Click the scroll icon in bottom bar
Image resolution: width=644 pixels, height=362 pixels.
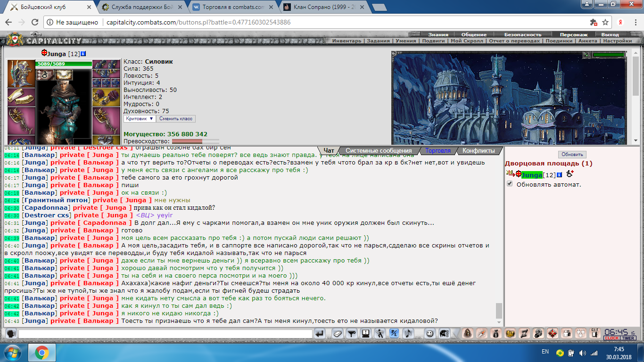524,333
